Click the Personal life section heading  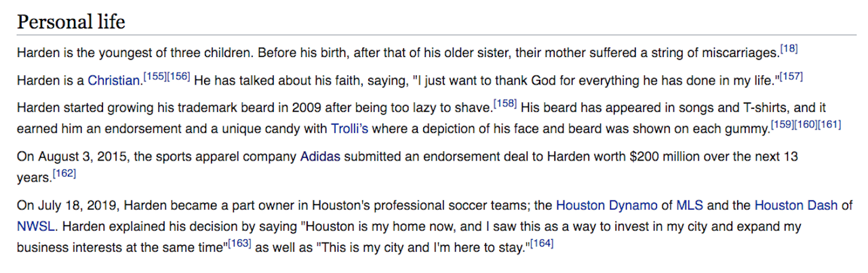(71, 22)
